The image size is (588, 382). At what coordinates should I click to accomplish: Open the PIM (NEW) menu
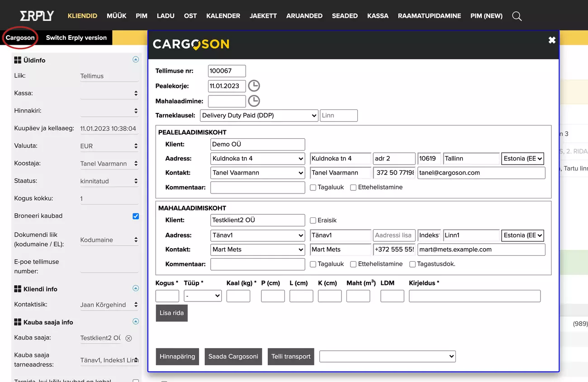pos(486,16)
